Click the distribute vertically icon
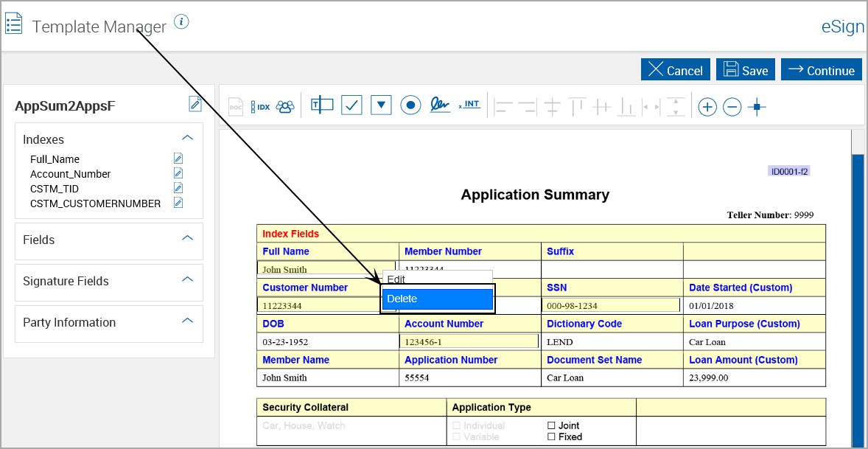 click(x=676, y=105)
